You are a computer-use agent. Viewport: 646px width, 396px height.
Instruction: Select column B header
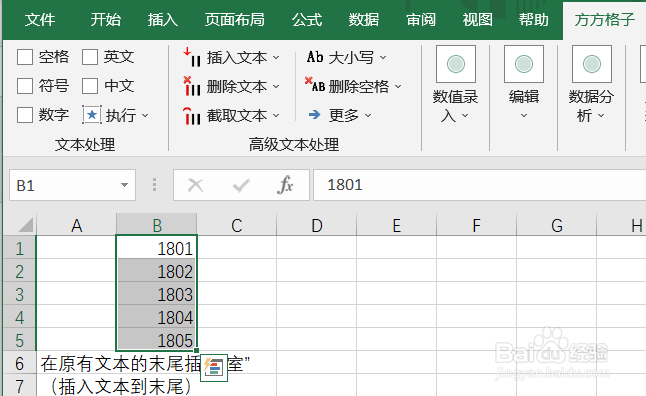[x=157, y=225]
